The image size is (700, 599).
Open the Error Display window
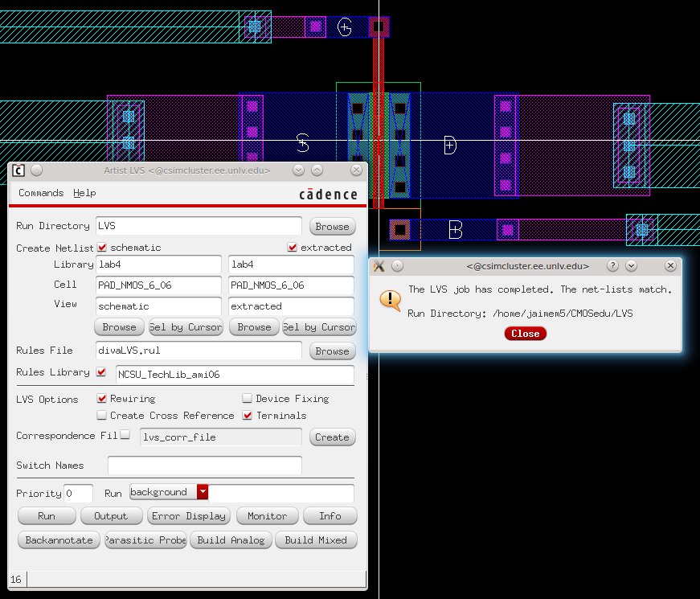click(x=188, y=515)
